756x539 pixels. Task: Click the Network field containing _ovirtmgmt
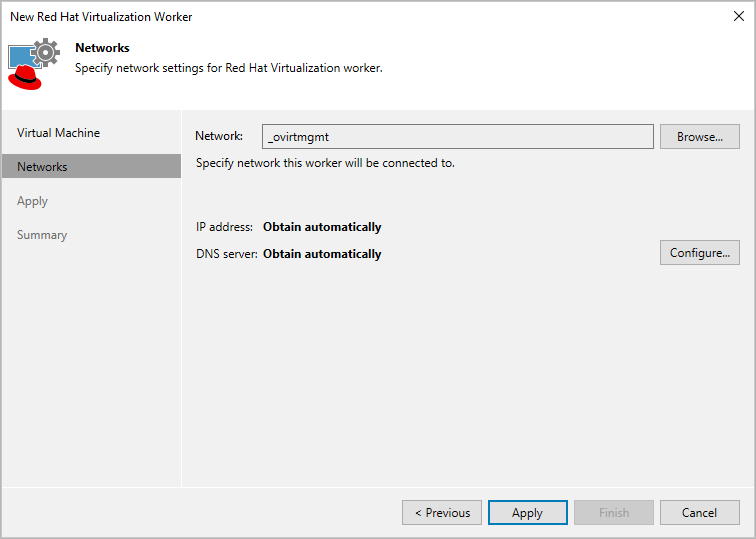click(458, 136)
